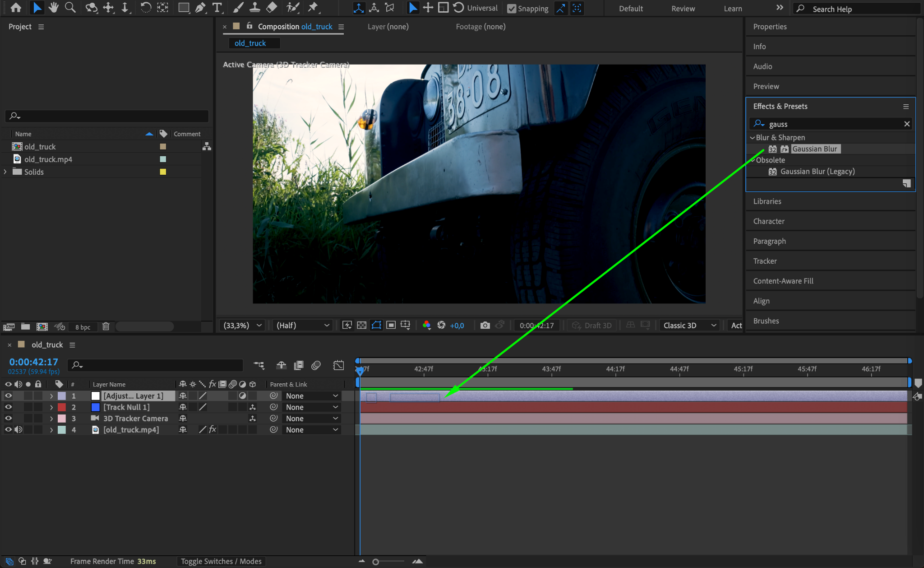Viewport: 924px width, 568px height.
Task: Select the Horizontal Type tool
Action: tap(217, 8)
